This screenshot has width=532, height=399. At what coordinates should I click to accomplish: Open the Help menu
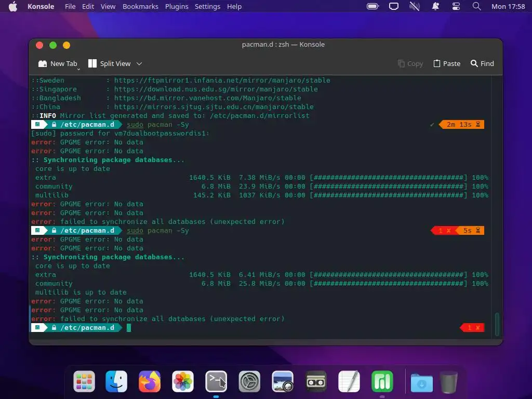234,6
